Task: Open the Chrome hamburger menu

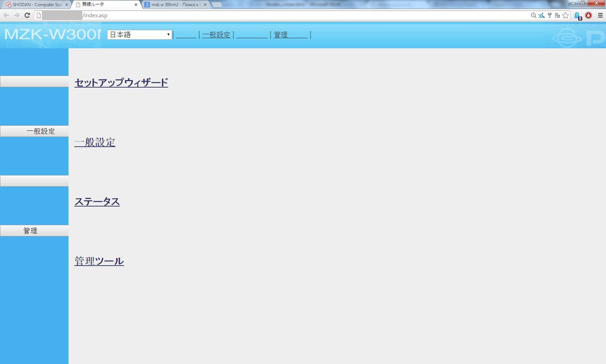Action: pos(600,15)
